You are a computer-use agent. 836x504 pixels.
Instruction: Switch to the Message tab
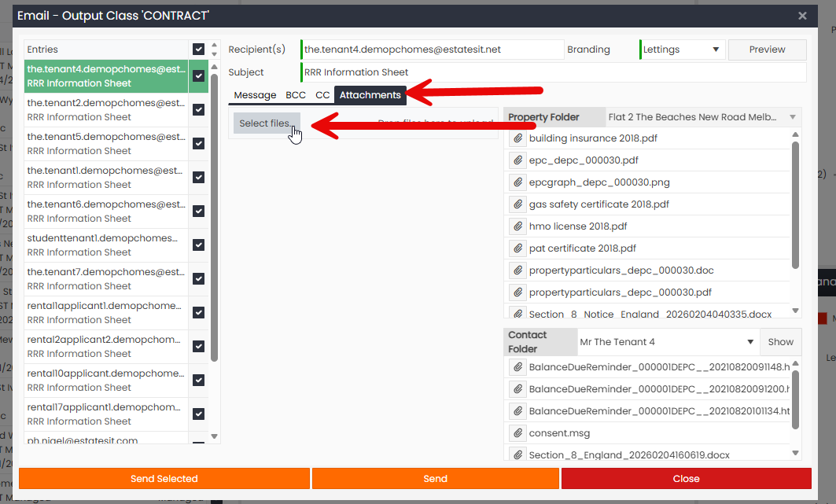(255, 95)
